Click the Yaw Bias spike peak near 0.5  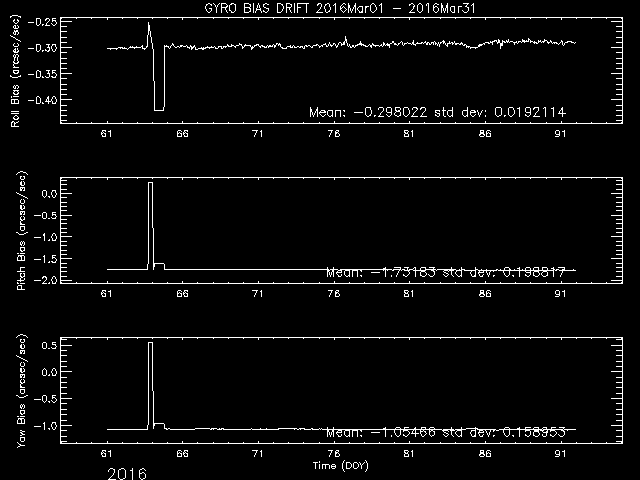coord(150,343)
